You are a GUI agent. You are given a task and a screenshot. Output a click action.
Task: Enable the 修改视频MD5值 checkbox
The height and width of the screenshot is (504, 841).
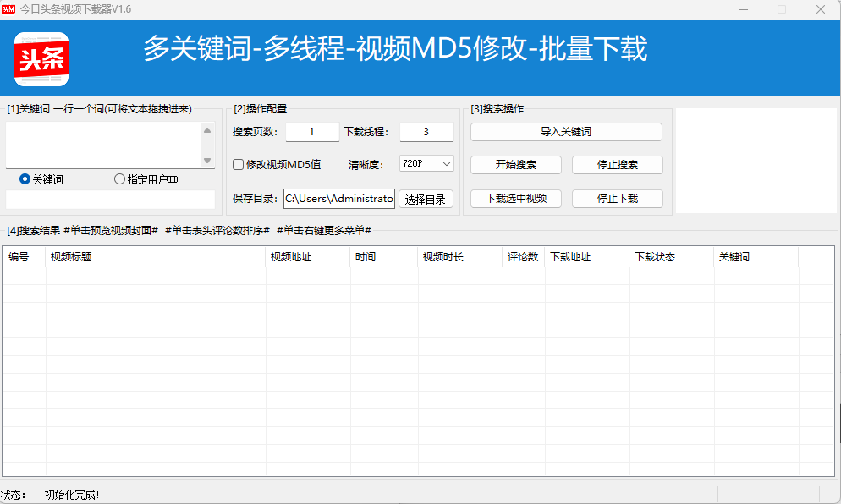pos(239,164)
